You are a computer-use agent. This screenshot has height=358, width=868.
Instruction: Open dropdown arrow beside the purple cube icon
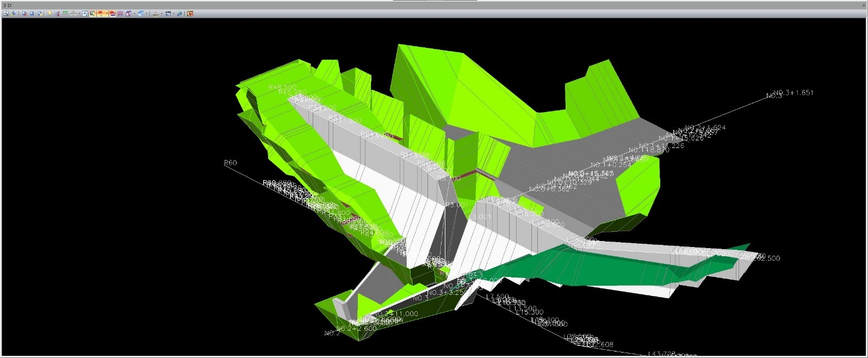tap(134, 13)
